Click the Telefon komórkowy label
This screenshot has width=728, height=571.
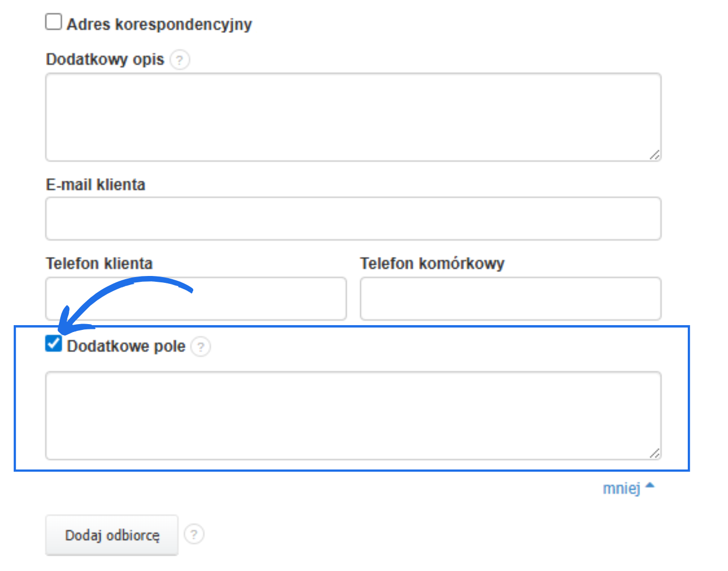click(432, 263)
